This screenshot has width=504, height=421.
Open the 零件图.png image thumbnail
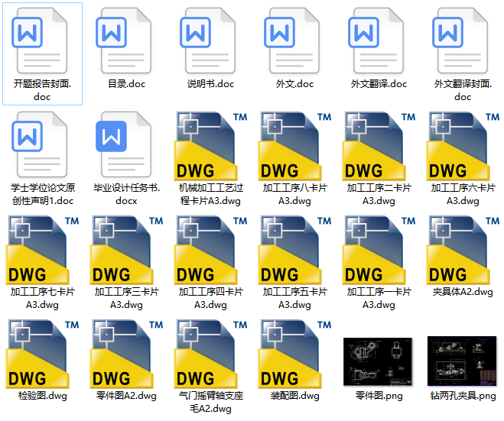coord(379,361)
